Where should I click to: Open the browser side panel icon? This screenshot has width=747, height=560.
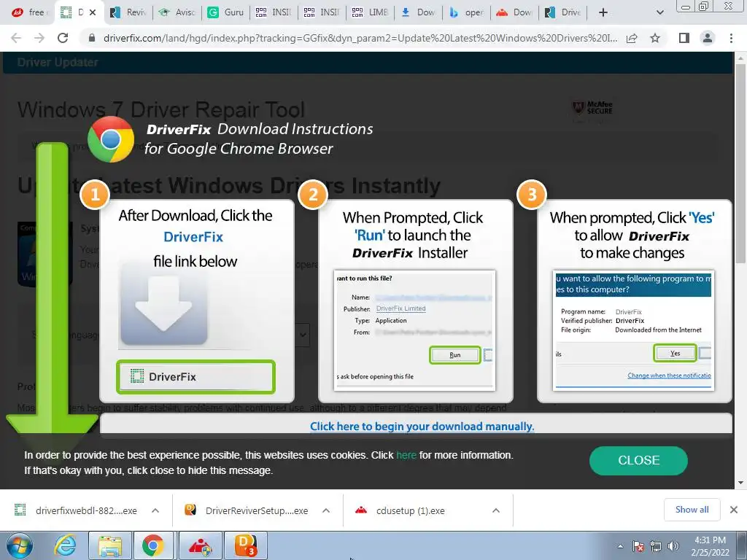684,38
